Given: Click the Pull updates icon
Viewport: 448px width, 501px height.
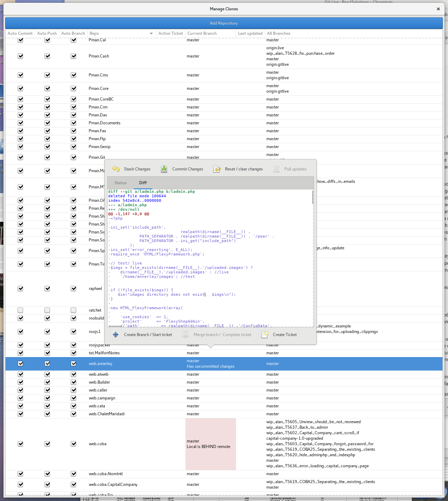Looking at the screenshot, I should pos(276,169).
